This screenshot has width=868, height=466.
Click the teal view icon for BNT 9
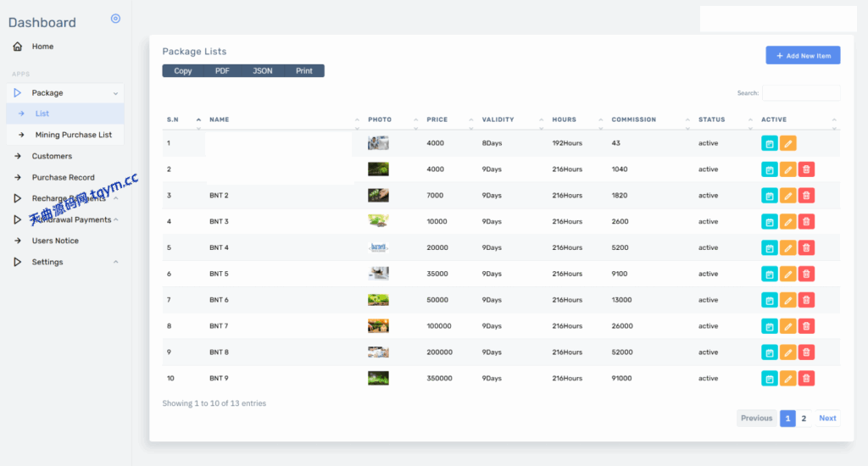click(770, 379)
